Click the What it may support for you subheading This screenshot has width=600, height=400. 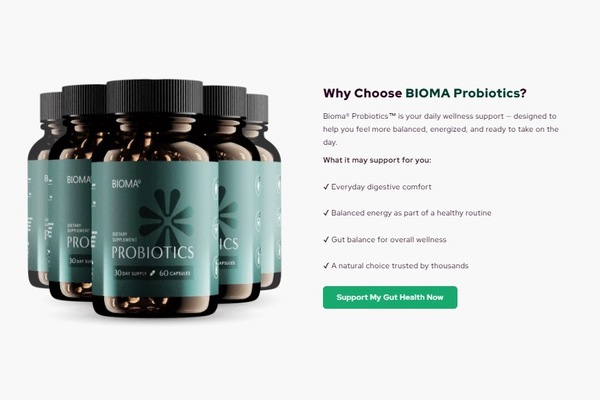point(377,160)
